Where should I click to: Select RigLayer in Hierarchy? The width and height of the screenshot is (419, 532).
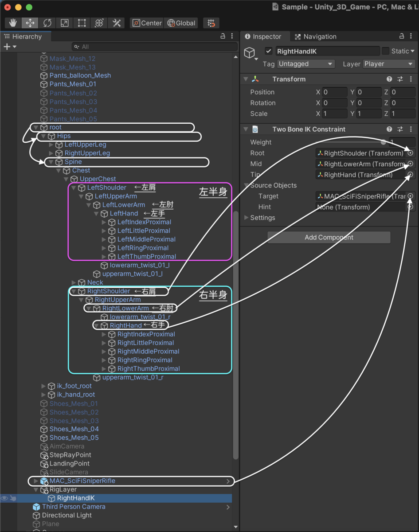[x=63, y=489]
